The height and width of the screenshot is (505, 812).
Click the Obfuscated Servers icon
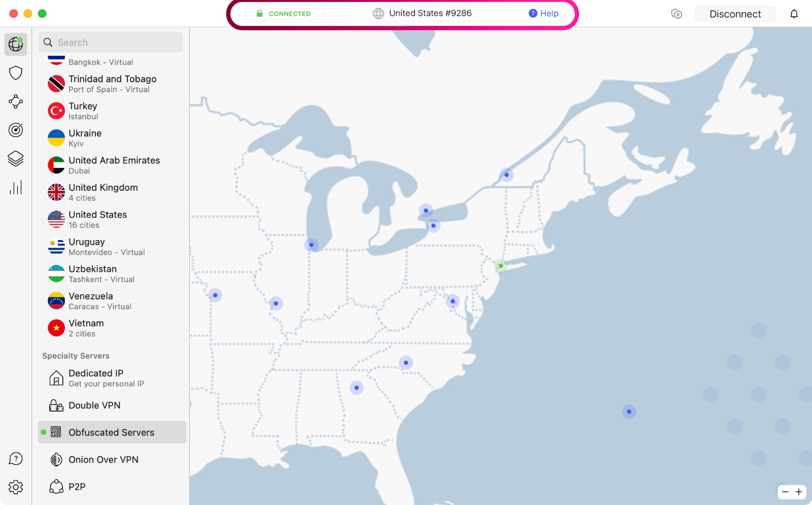tap(56, 432)
